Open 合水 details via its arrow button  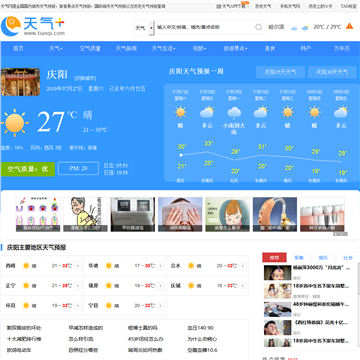pos(243,266)
